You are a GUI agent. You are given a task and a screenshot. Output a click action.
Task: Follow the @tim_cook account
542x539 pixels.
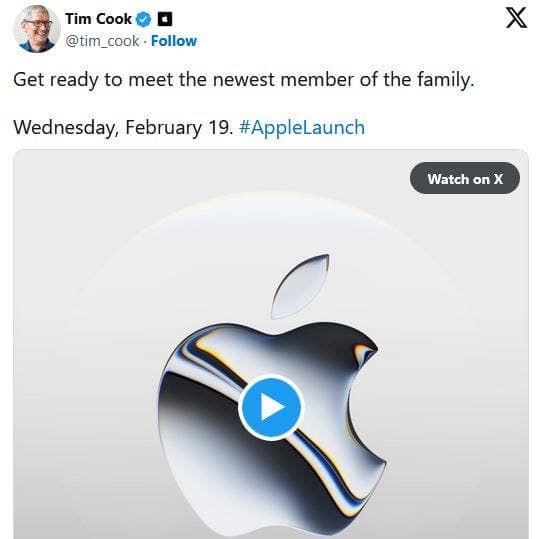pos(174,41)
